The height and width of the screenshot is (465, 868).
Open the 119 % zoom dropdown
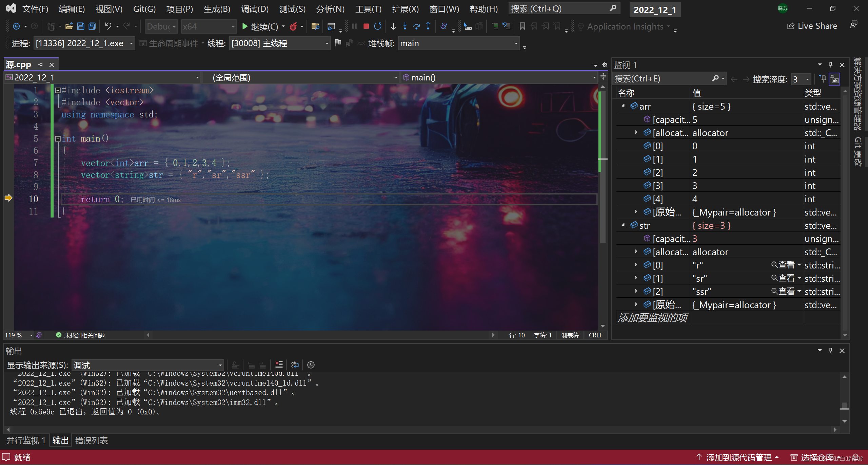(19, 335)
